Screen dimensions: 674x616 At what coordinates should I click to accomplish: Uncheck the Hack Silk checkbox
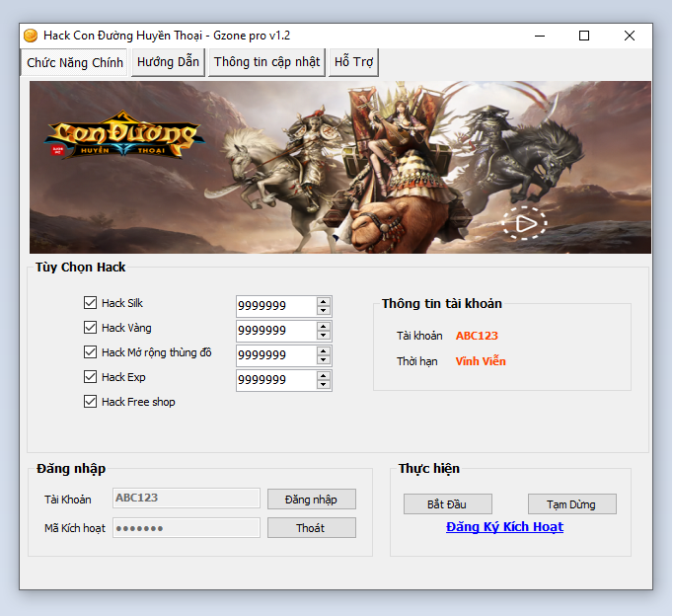[91, 303]
